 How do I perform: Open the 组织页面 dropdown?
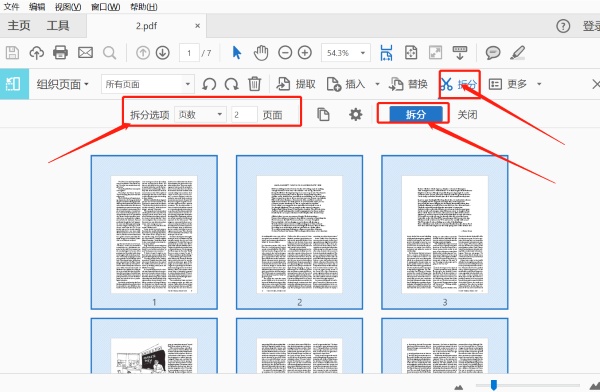point(62,84)
